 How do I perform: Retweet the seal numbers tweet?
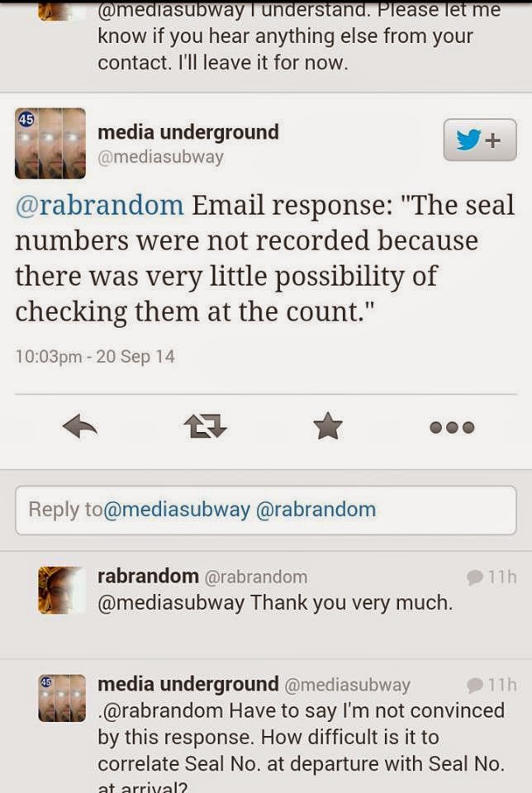click(x=205, y=426)
